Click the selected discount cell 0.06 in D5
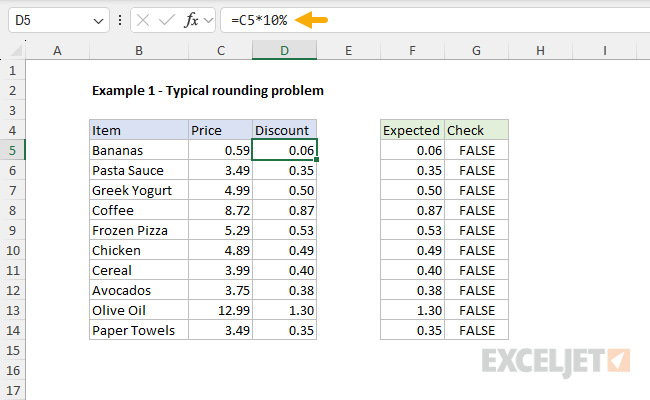The image size is (650, 400). 284,150
